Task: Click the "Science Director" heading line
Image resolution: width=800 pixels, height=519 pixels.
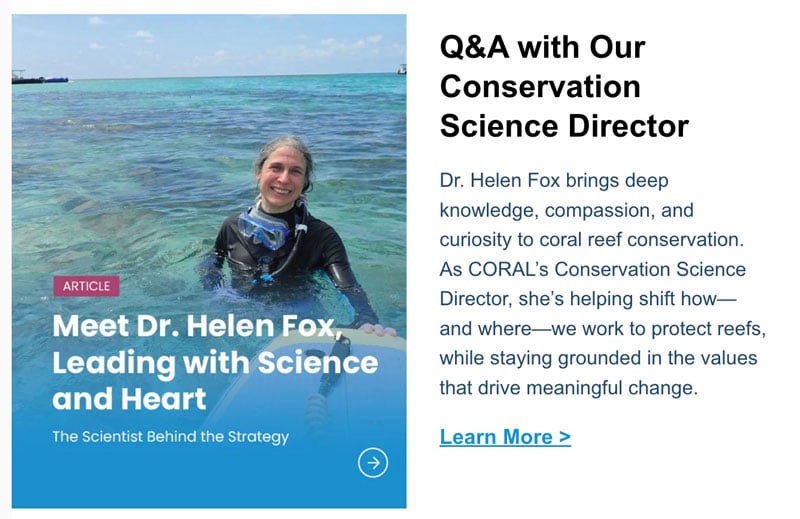Action: coord(564,127)
